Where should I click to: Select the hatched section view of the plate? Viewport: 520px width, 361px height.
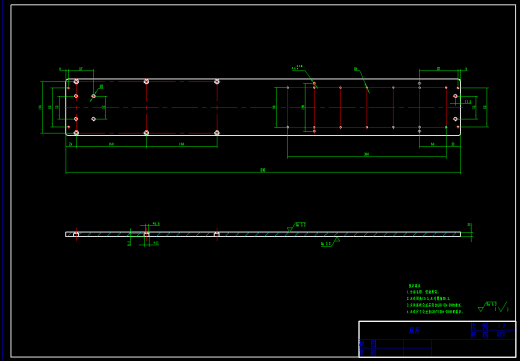pos(263,234)
